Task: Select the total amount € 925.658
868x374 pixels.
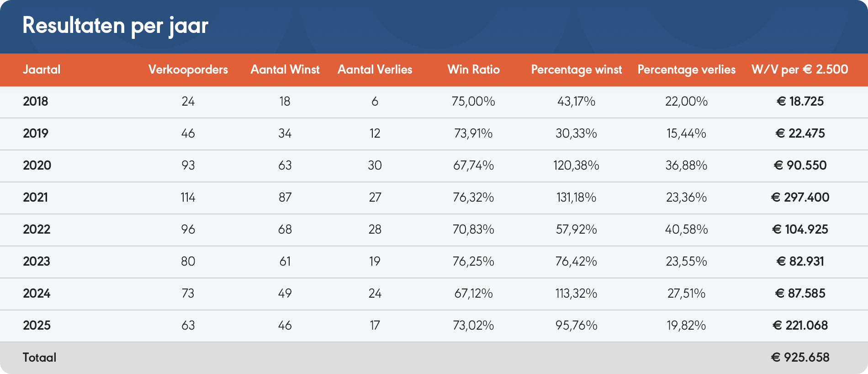Action: click(800, 358)
